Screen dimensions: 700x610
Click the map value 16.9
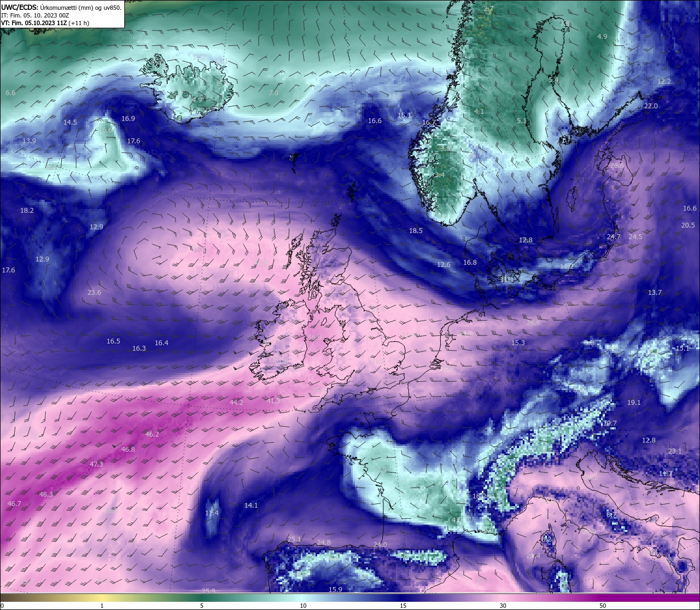[128, 118]
